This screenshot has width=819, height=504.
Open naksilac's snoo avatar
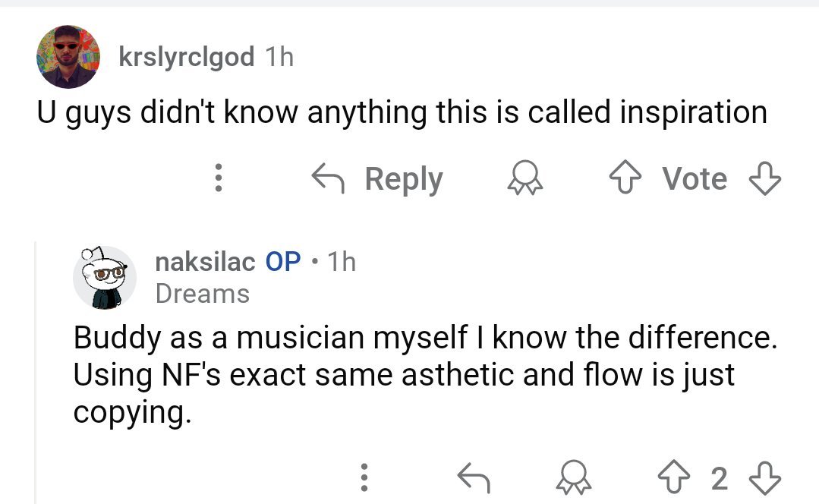click(x=103, y=277)
